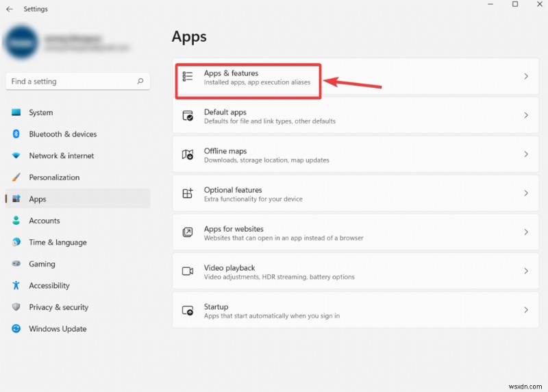Click the search magnifier icon
The image size is (548, 392).
[x=140, y=81]
